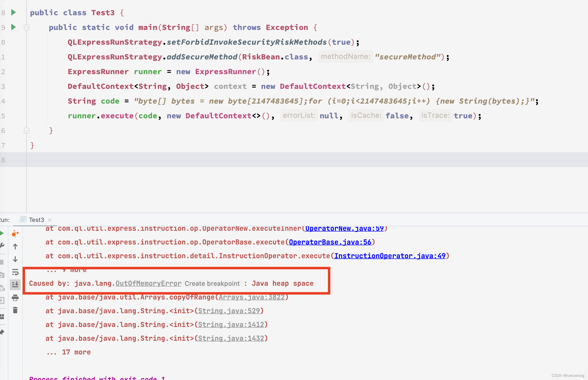Click the 'code' variable declaration

pyautogui.click(x=110, y=101)
